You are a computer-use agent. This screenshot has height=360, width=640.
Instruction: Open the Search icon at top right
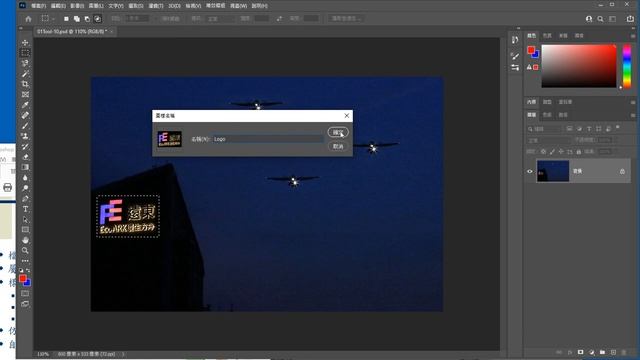pyautogui.click(x=600, y=19)
